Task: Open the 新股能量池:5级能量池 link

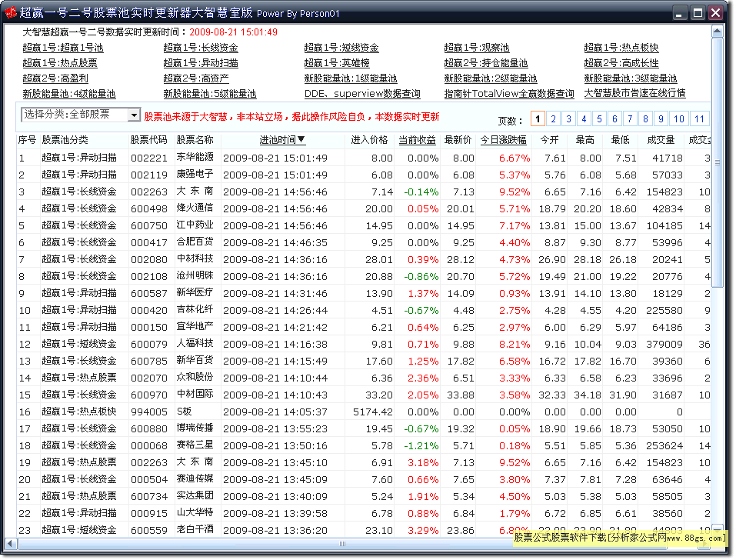Action: 209,94
